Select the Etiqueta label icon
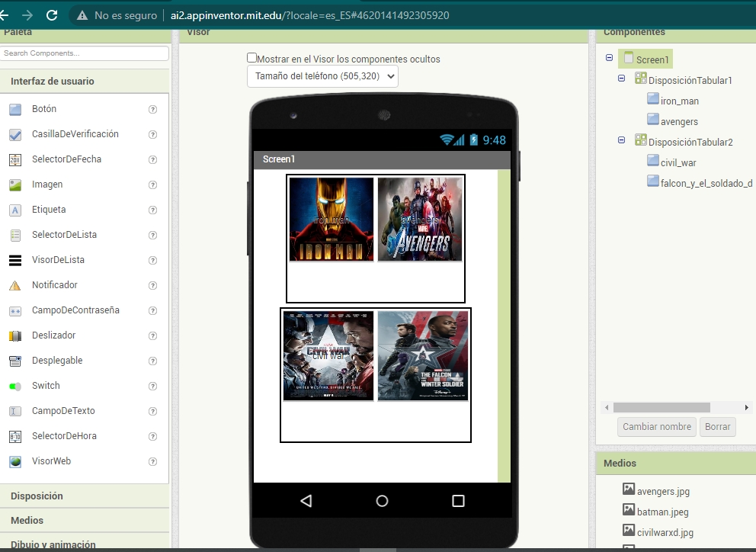 (15, 210)
